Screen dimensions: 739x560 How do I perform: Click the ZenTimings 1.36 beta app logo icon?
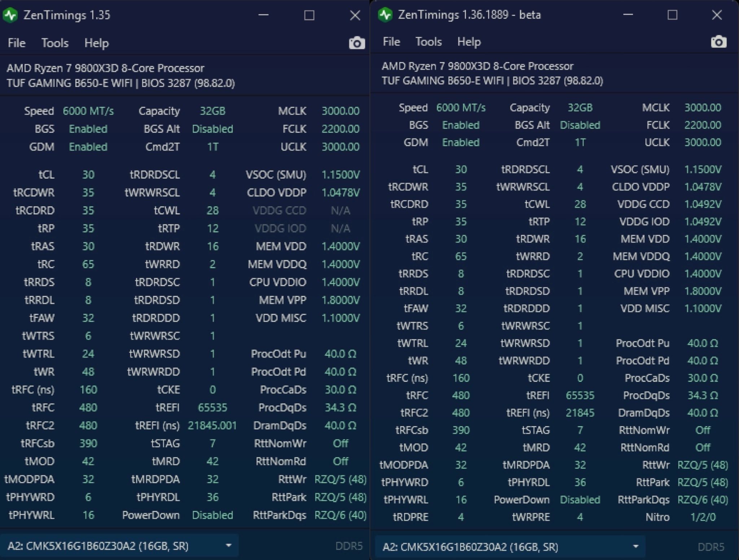[385, 15]
